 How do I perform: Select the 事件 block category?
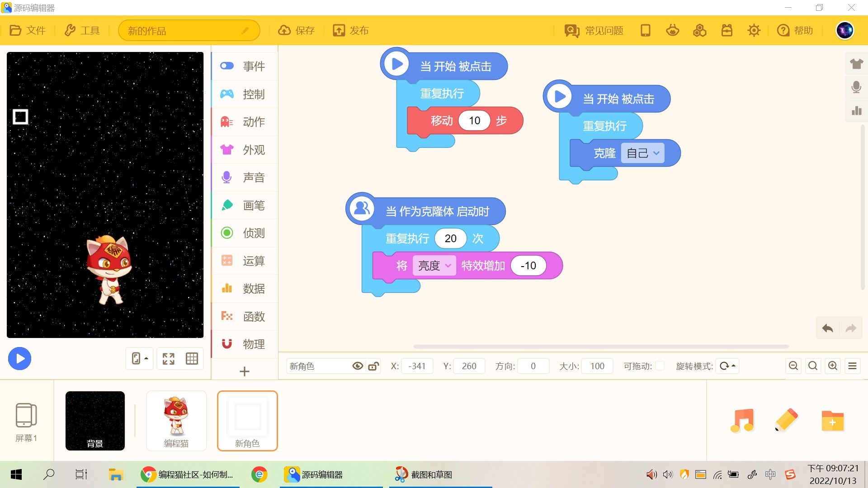point(245,66)
